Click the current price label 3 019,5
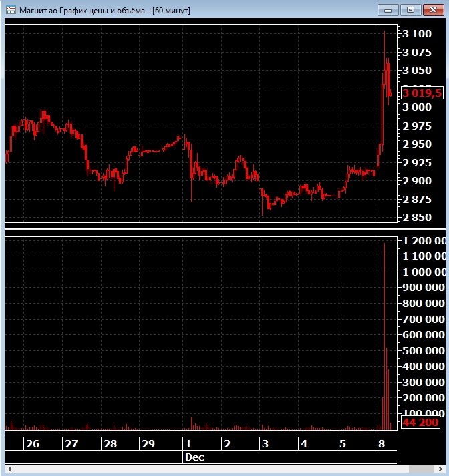Screen dimensions: 449x476 pos(422,93)
